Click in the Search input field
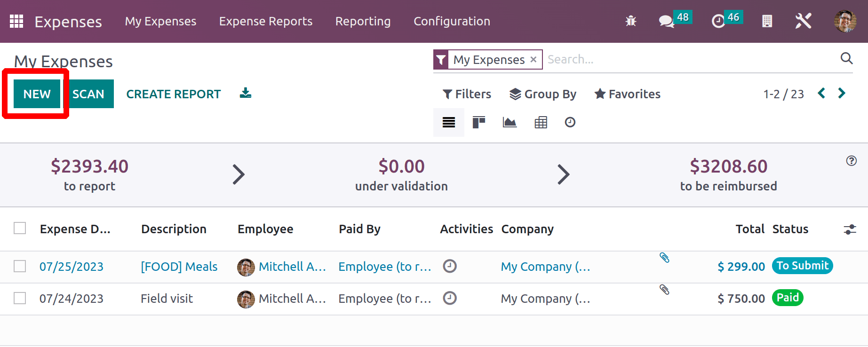The height and width of the screenshot is (347, 868). tap(692, 59)
